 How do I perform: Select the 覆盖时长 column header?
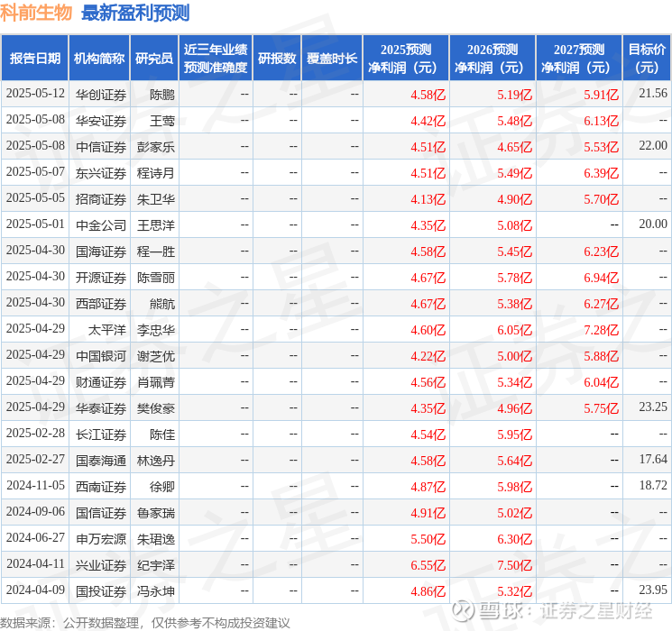(x=332, y=58)
